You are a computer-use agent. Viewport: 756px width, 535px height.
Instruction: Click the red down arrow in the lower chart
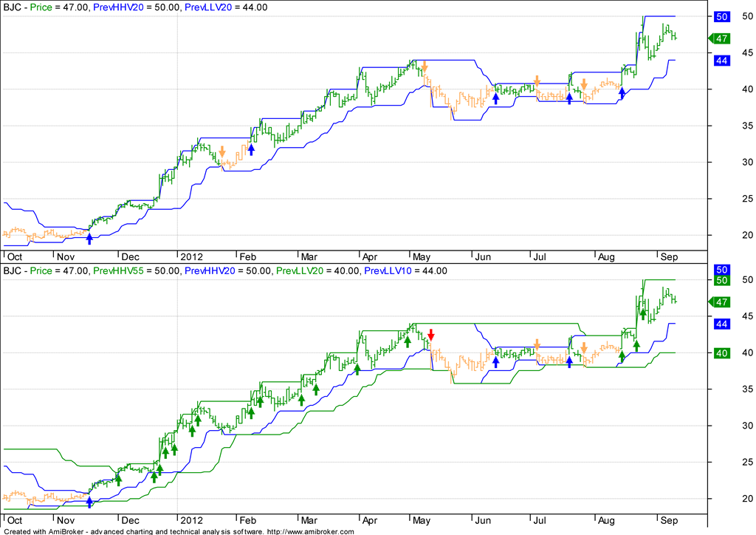click(x=431, y=335)
